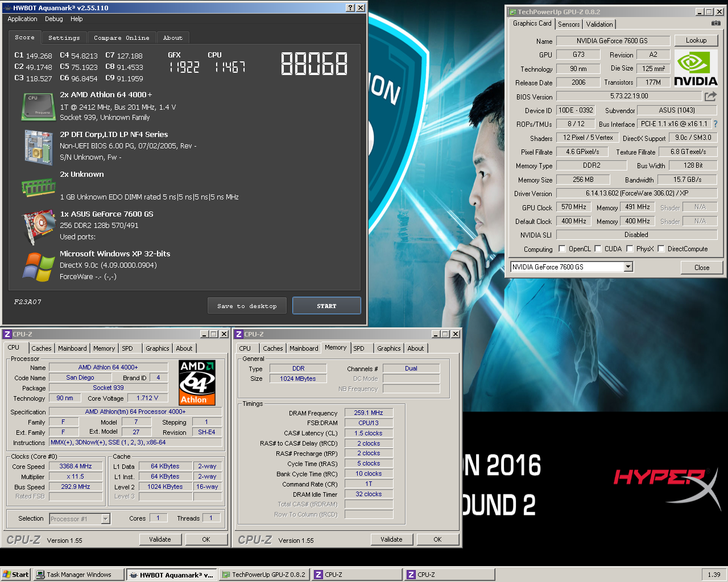This screenshot has height=582, width=728.
Task: Open the Validation tab in GPU-Z
Action: (x=599, y=24)
